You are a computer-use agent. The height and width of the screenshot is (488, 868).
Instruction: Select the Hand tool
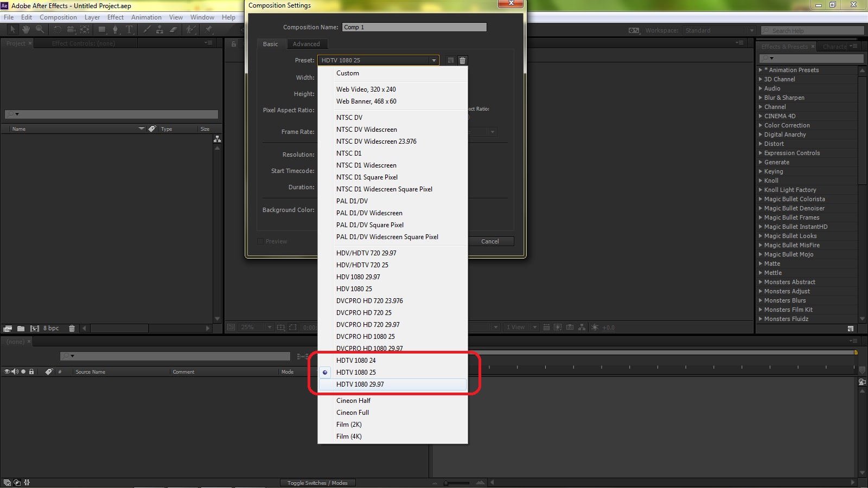tap(25, 30)
